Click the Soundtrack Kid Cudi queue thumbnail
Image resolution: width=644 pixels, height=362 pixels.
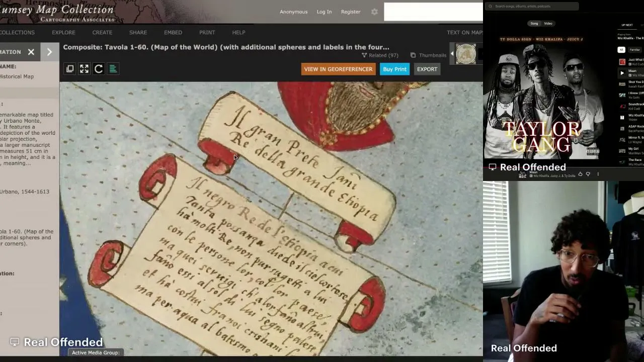coord(622,106)
